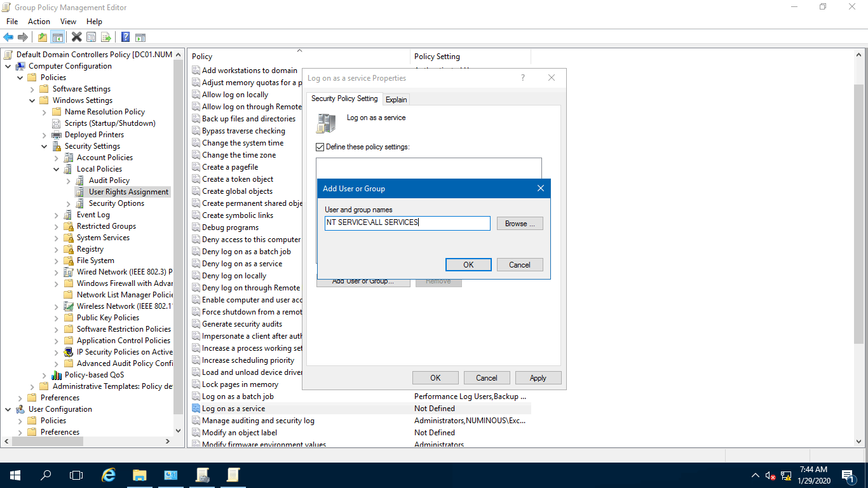The image size is (868, 488).
Task: Click the icon beside Lock pages in memory
Action: [x=196, y=384]
